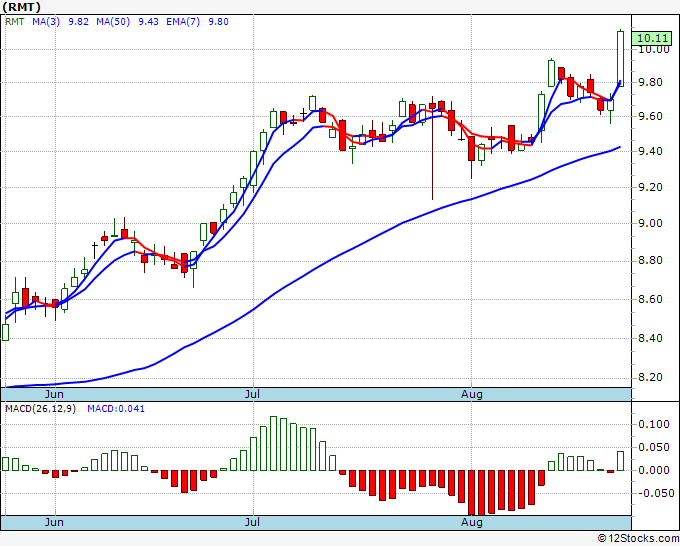Click the tall final green candlestick near 10.11
The image size is (680, 546).
[621, 59]
